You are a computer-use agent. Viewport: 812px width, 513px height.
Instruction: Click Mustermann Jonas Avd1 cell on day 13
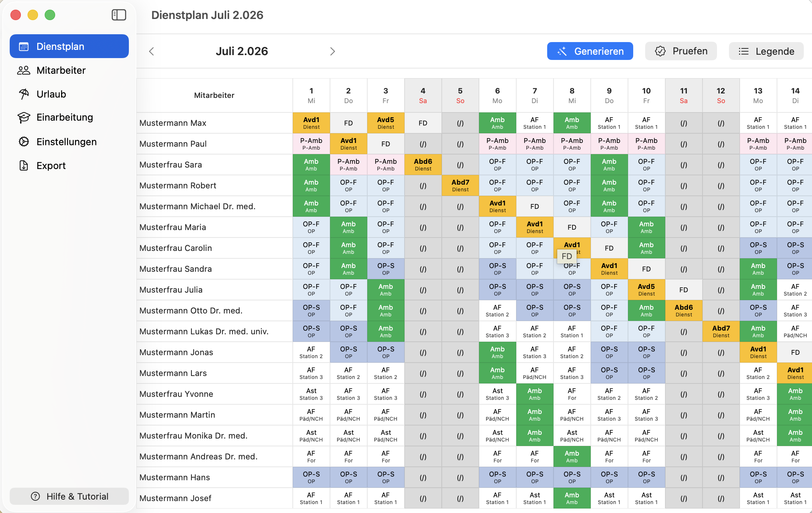coord(758,352)
